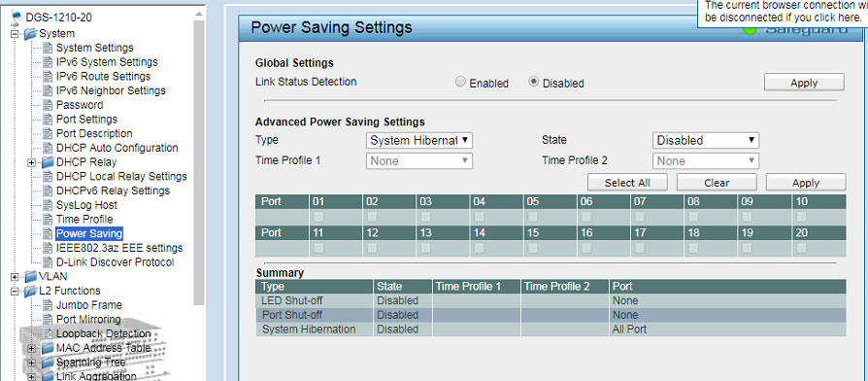The width and height of the screenshot is (868, 381).
Task: Select the Port Shut-off summary row
Action: click(551, 315)
